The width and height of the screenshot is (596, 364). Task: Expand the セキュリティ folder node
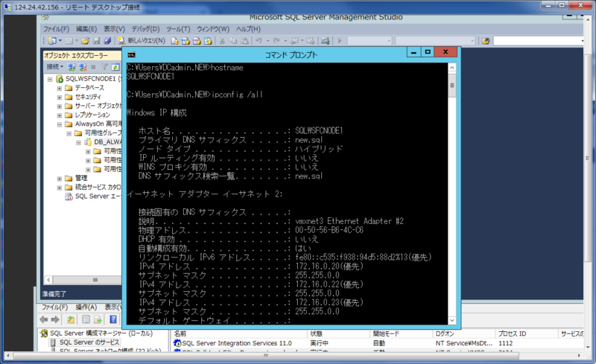point(60,98)
